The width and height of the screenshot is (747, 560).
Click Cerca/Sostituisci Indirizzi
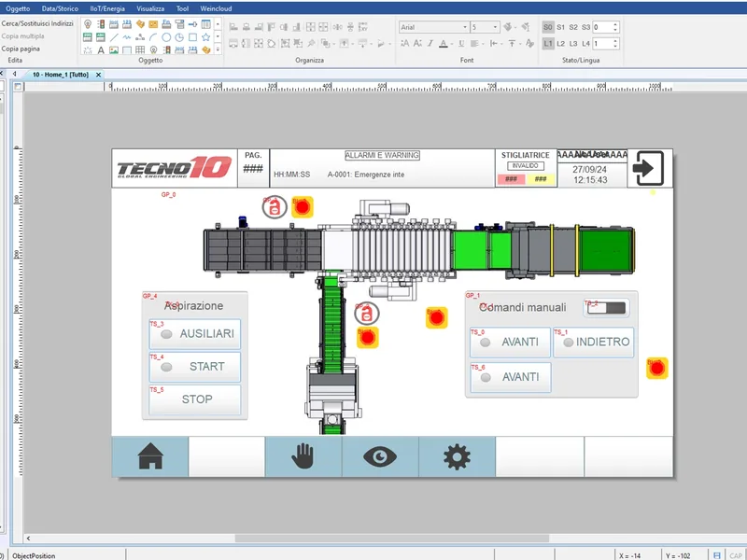[x=37, y=23]
